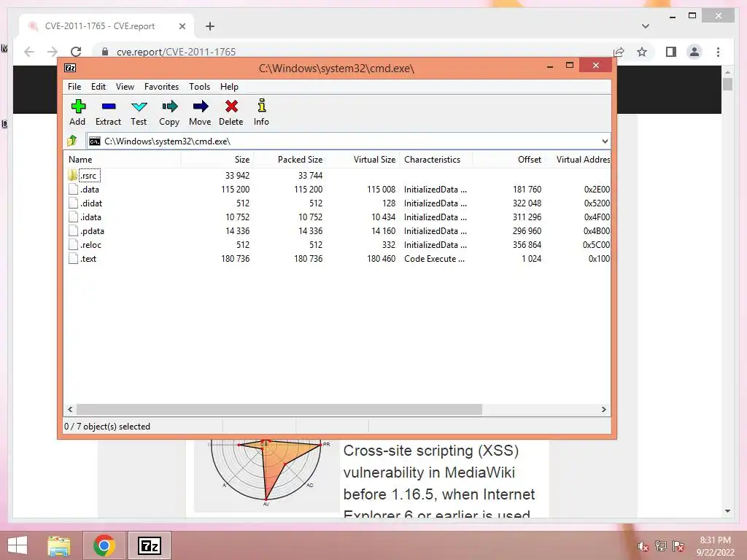The height and width of the screenshot is (560, 747).
Task: Click the network tray icon
Action: [661, 546]
